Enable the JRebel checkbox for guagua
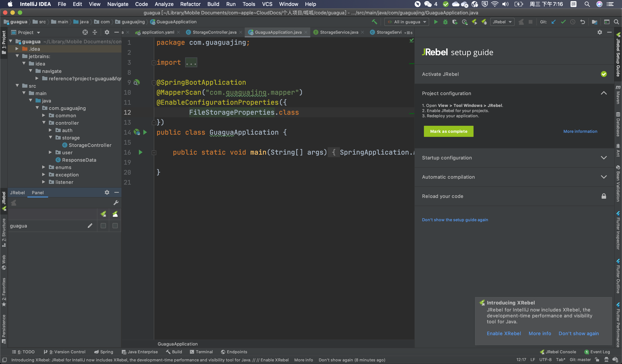This screenshot has height=364, width=622. [x=103, y=226]
